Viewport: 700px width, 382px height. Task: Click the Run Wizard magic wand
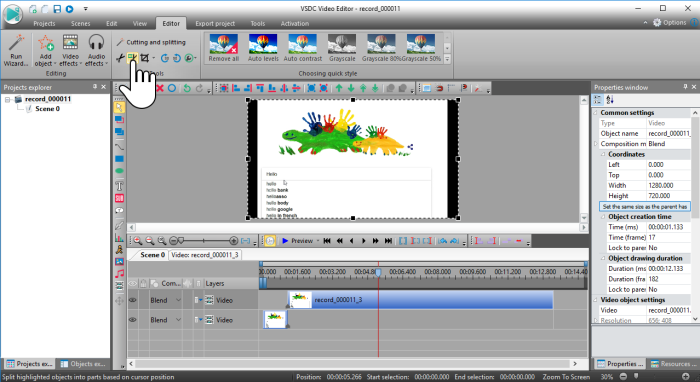16,50
